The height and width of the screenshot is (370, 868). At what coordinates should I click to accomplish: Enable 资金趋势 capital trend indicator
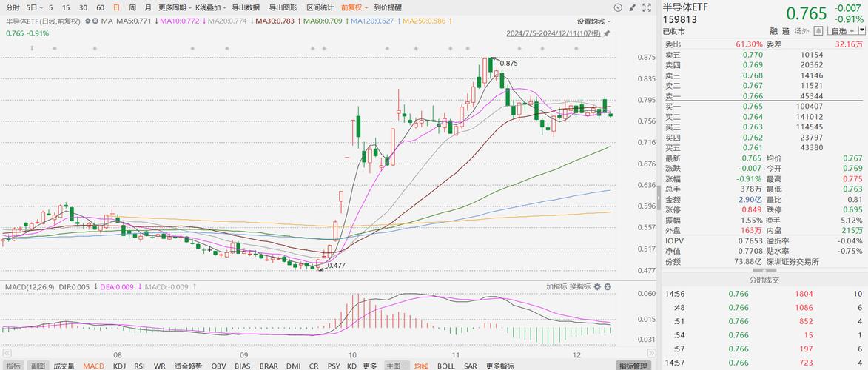pyautogui.click(x=188, y=366)
